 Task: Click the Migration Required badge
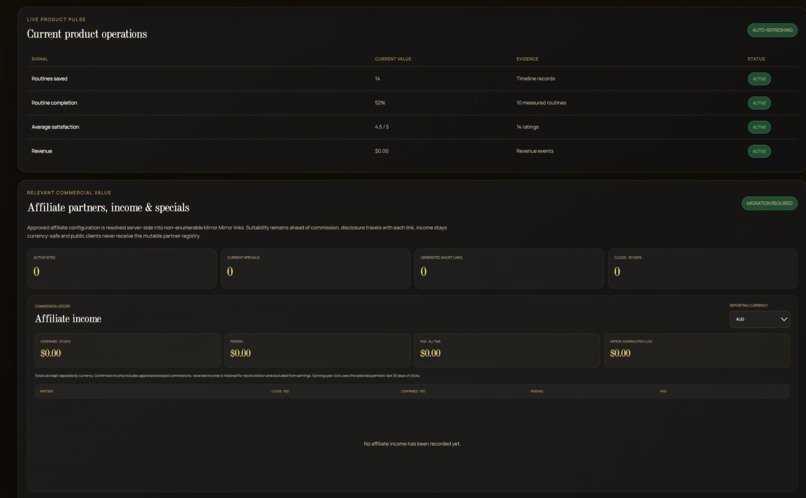tap(770, 204)
